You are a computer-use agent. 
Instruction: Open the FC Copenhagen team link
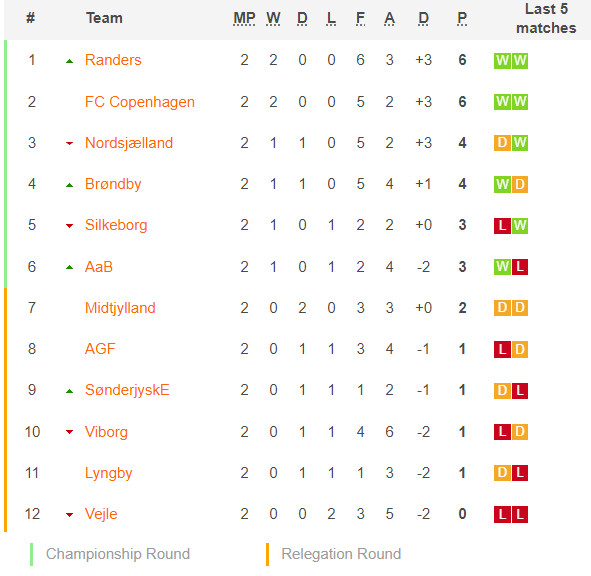click(x=140, y=102)
